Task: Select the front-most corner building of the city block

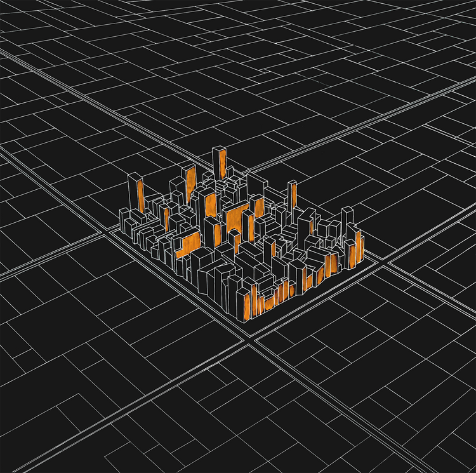Action: point(244,303)
